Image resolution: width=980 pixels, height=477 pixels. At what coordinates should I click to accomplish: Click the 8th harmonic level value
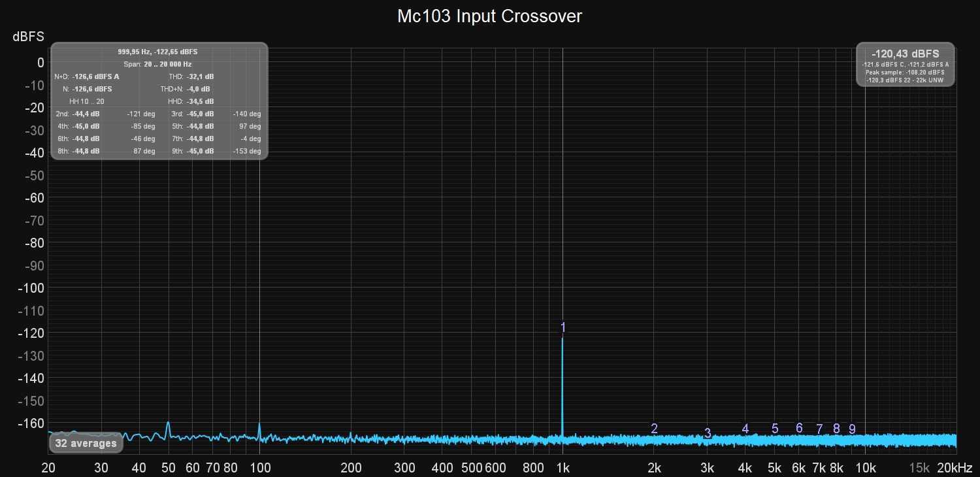pyautogui.click(x=86, y=151)
